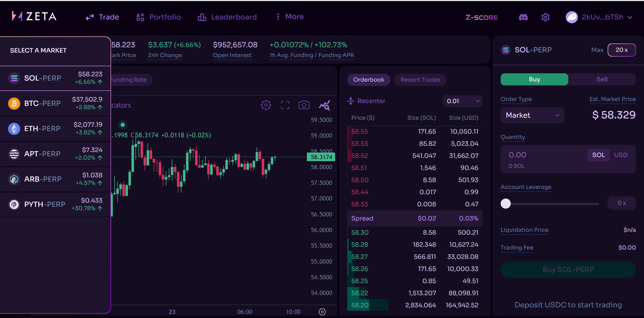
Task: Click the Funding APR label
Action: click(336, 55)
